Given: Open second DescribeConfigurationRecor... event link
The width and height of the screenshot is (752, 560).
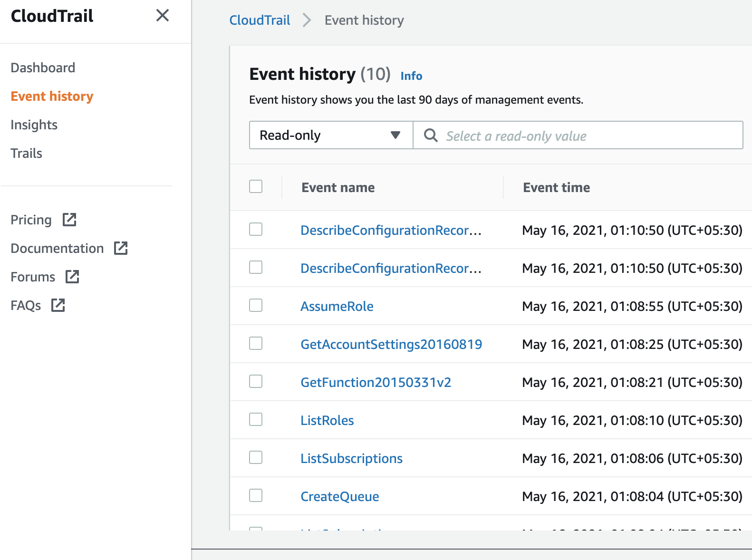Looking at the screenshot, I should tap(391, 268).
